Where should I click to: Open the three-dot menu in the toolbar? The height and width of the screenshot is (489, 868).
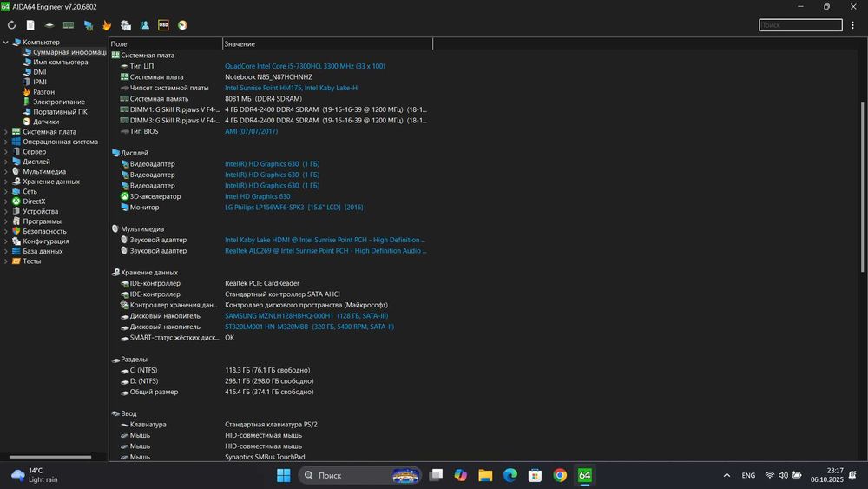pyautogui.click(x=852, y=25)
